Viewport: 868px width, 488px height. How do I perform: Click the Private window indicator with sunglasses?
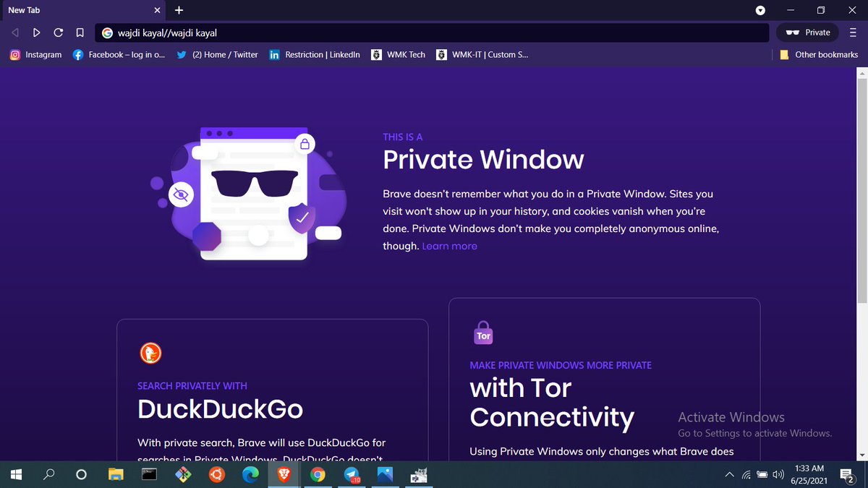[808, 33]
